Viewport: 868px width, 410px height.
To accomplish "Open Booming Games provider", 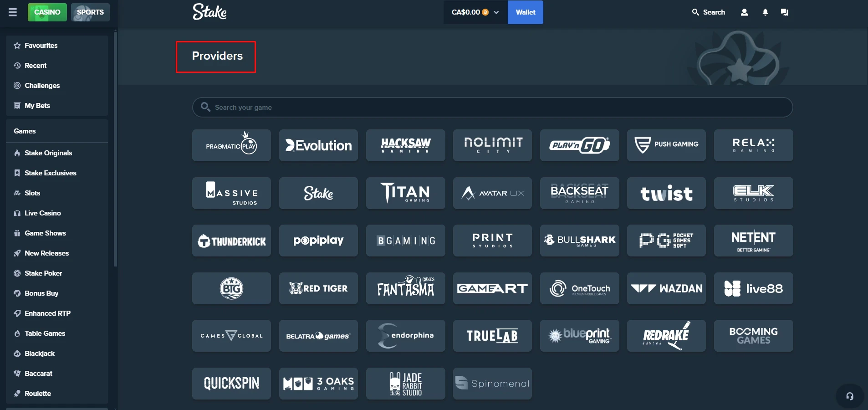I will click(753, 336).
